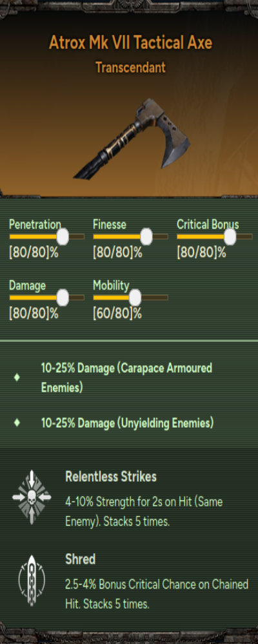
Task: Click the Shred bonus critical chance description
Action: pyautogui.click(x=157, y=594)
